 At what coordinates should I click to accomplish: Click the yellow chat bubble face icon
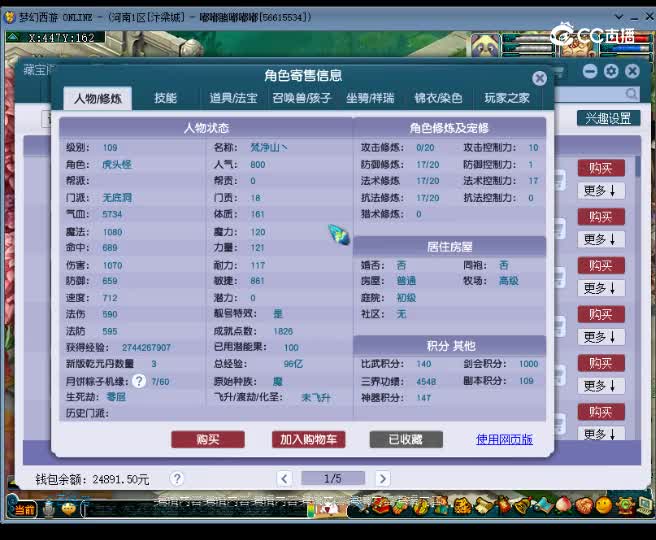click(69, 508)
